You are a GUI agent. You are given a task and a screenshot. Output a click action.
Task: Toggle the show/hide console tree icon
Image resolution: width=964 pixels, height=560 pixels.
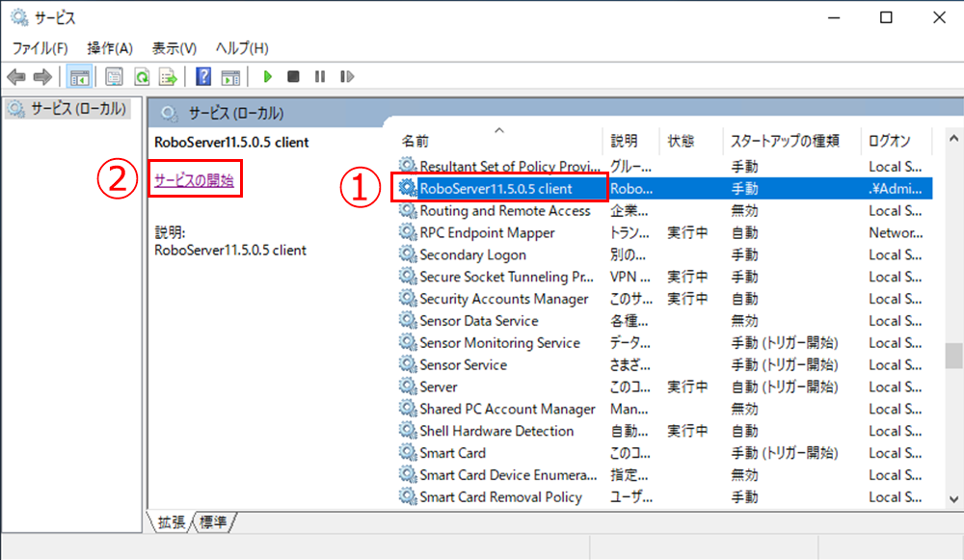pos(79,77)
